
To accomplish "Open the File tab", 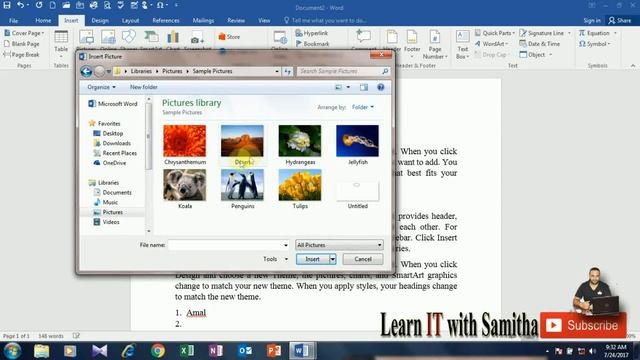I will [x=13, y=20].
